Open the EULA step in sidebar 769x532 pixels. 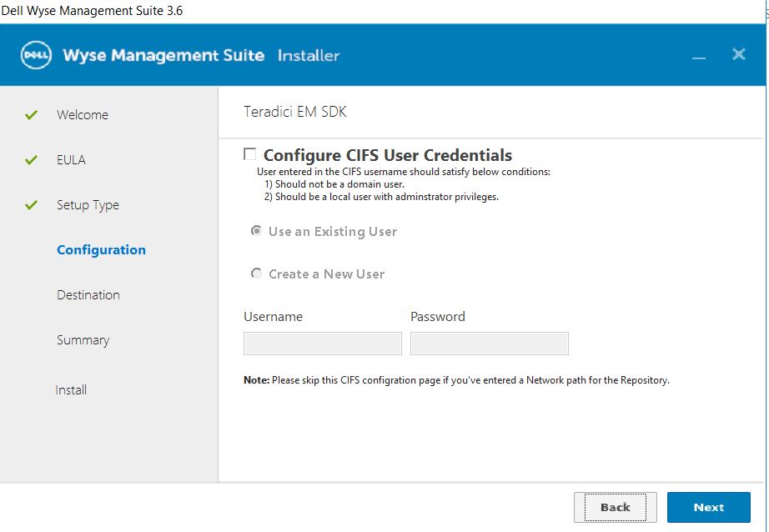click(71, 160)
